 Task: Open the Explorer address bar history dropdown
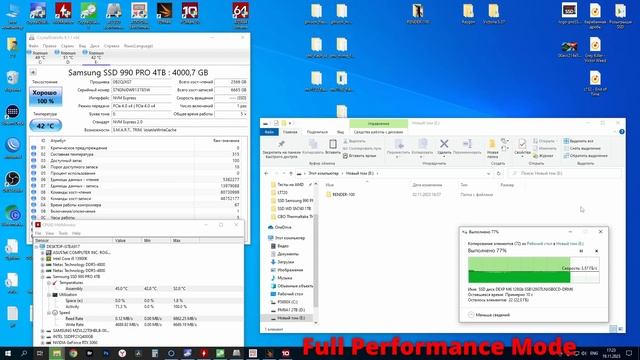click(489, 173)
